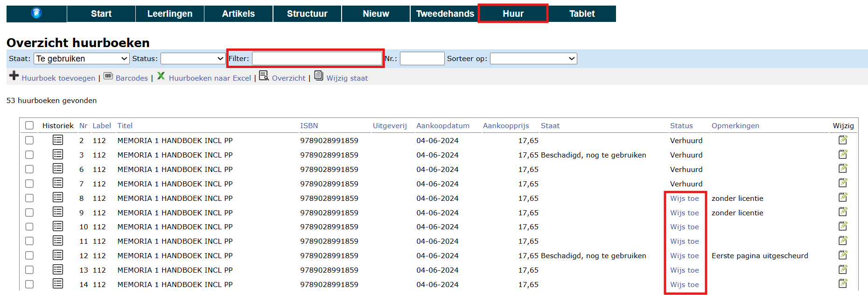Open the Artikels menu tab
The image size is (868, 295).
(238, 14)
